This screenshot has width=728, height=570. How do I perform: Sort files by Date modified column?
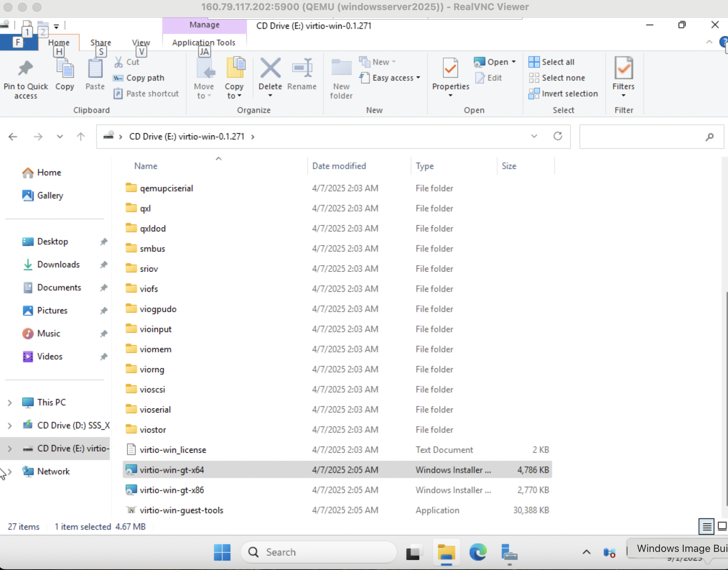(x=339, y=166)
